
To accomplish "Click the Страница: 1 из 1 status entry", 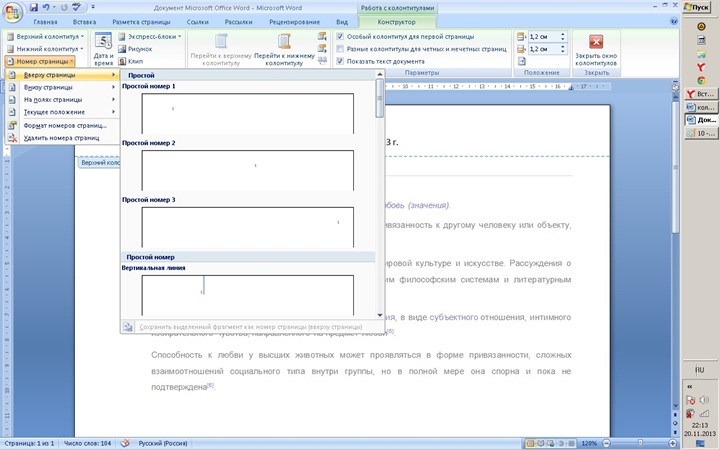I will (x=29, y=443).
